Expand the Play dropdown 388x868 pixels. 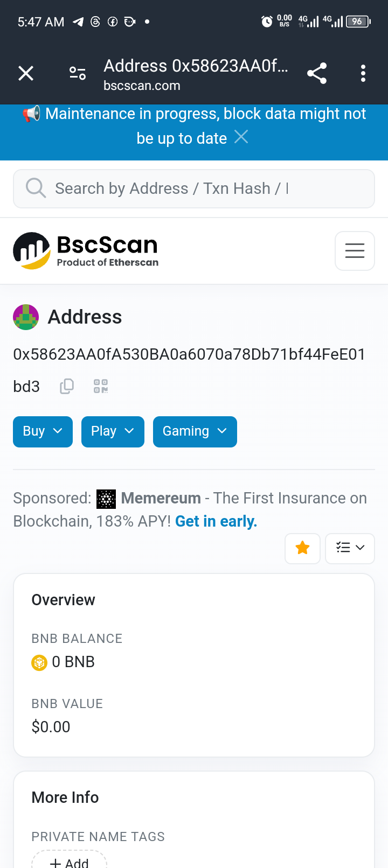[113, 431]
